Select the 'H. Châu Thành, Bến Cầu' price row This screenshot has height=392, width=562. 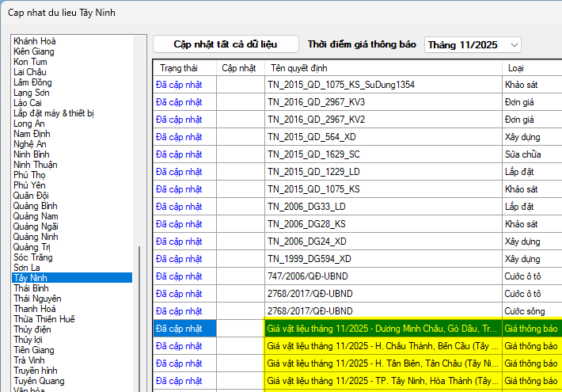383,346
